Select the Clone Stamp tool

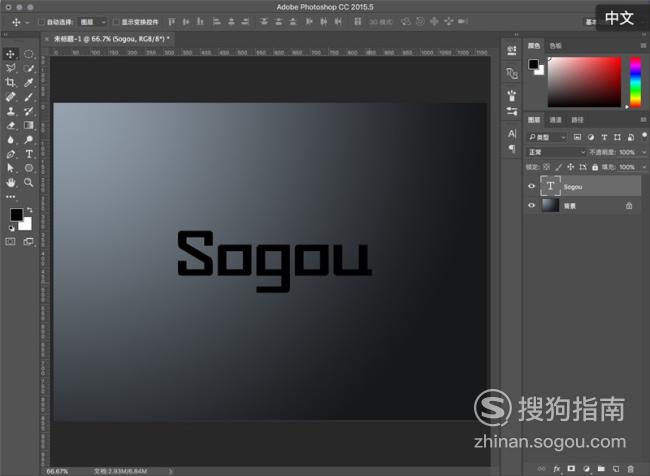coord(10,111)
